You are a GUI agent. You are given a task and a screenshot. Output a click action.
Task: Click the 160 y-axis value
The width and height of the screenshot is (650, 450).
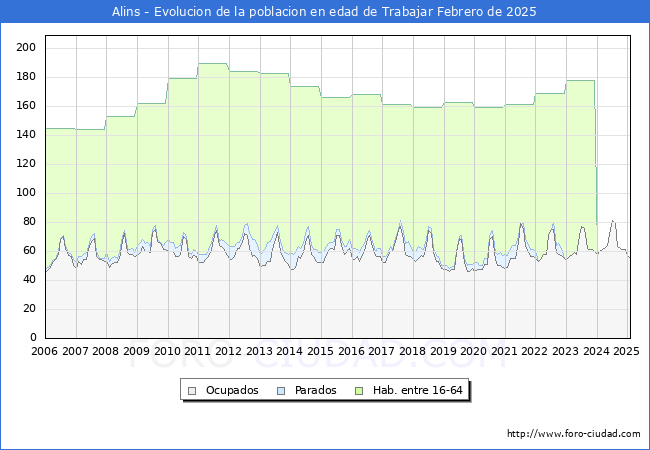point(26,106)
